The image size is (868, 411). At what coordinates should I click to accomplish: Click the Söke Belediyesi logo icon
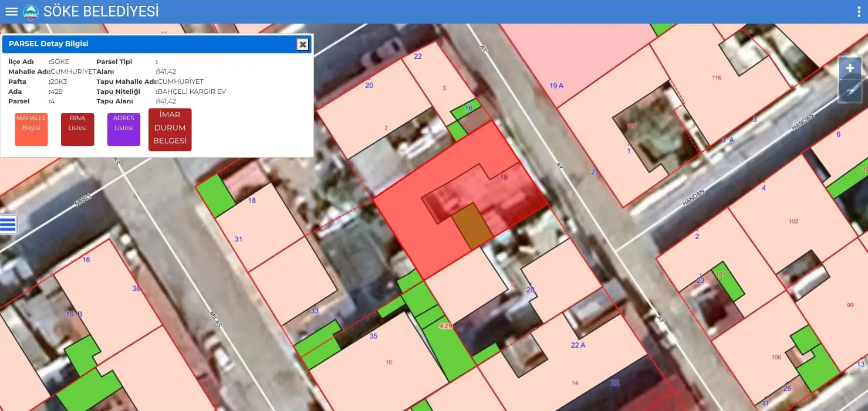(x=31, y=12)
